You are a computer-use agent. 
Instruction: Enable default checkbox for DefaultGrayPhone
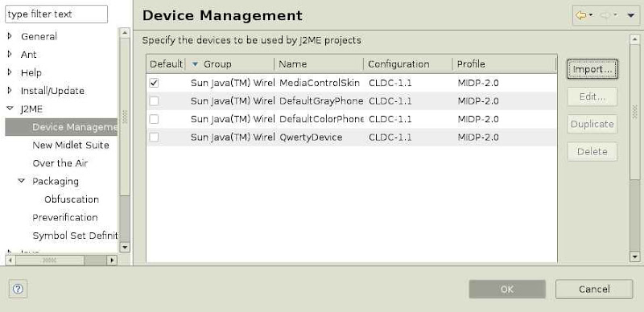coord(154,101)
